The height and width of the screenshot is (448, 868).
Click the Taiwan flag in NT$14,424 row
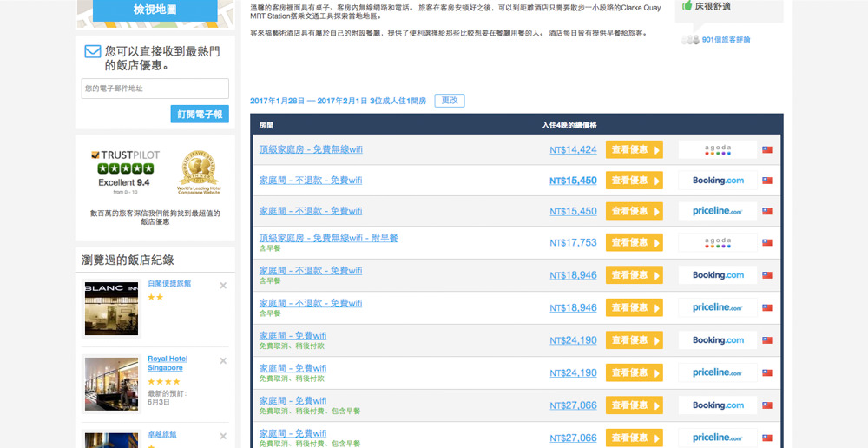[x=766, y=149]
